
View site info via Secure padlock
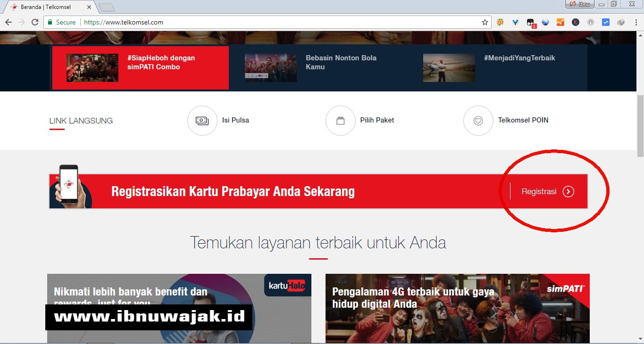61,22
